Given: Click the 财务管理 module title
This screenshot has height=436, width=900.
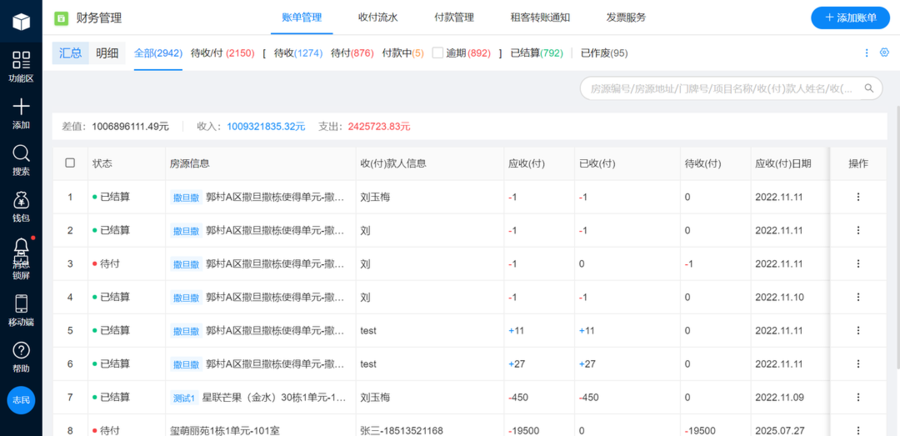Looking at the screenshot, I should point(99,18).
